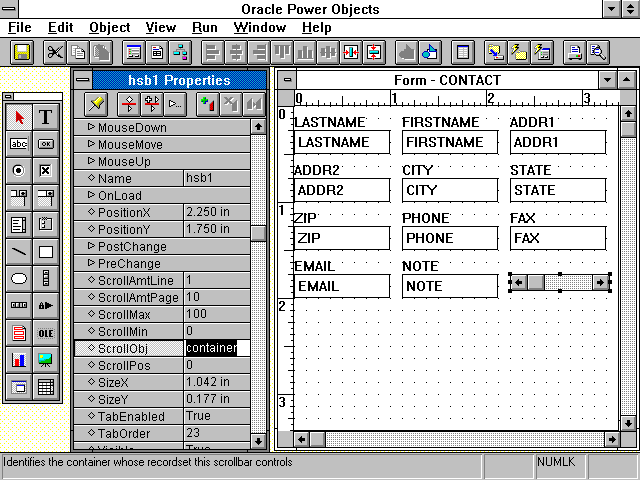Select the Radio Button tool
The height and width of the screenshot is (480, 640).
pos(19,171)
